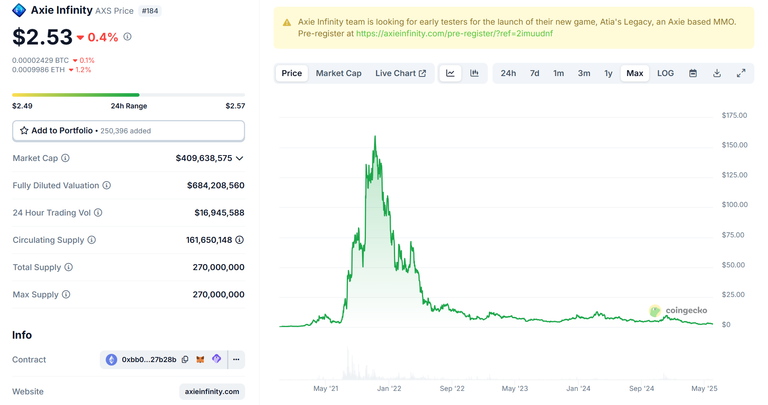Open more contracts with ellipsis button

(x=236, y=360)
